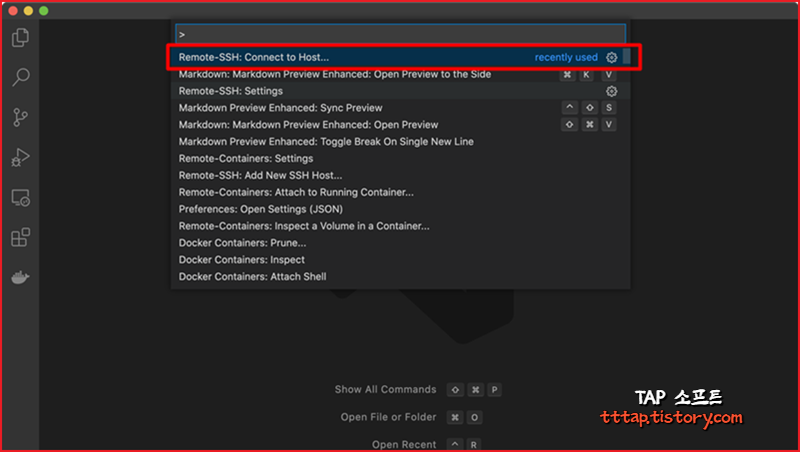Run Markdown Preview Enhanced: Open Preview
The height and width of the screenshot is (452, 800).
401,124
